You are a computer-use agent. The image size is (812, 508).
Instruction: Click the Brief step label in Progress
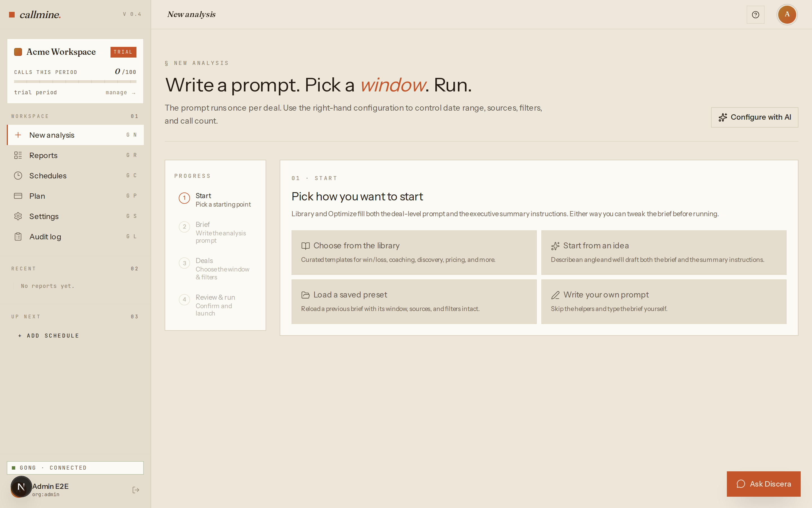203,224
